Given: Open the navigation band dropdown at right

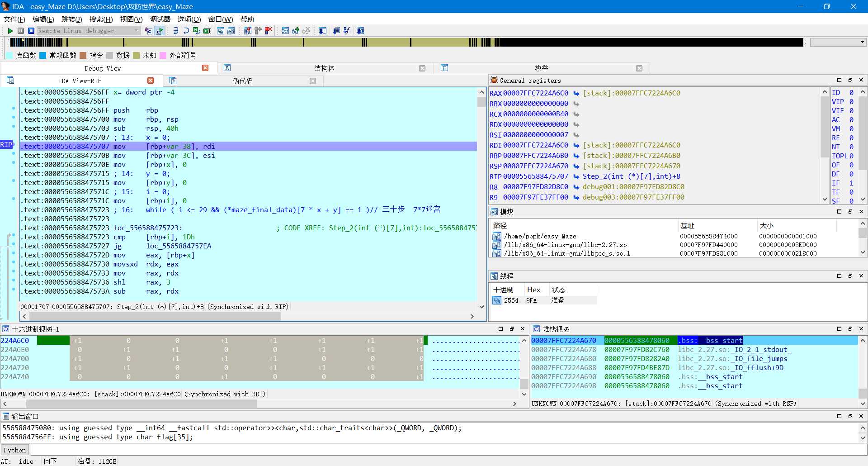Looking at the screenshot, I should [x=862, y=42].
